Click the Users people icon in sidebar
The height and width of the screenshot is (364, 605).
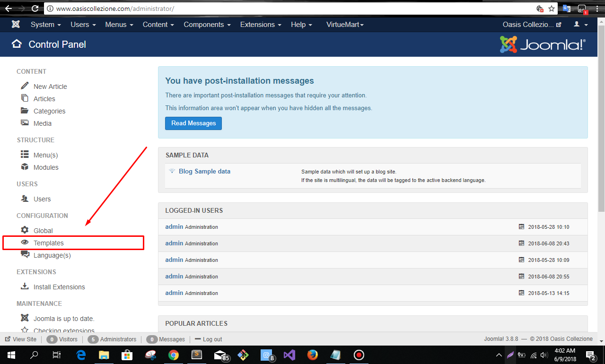[25, 199]
